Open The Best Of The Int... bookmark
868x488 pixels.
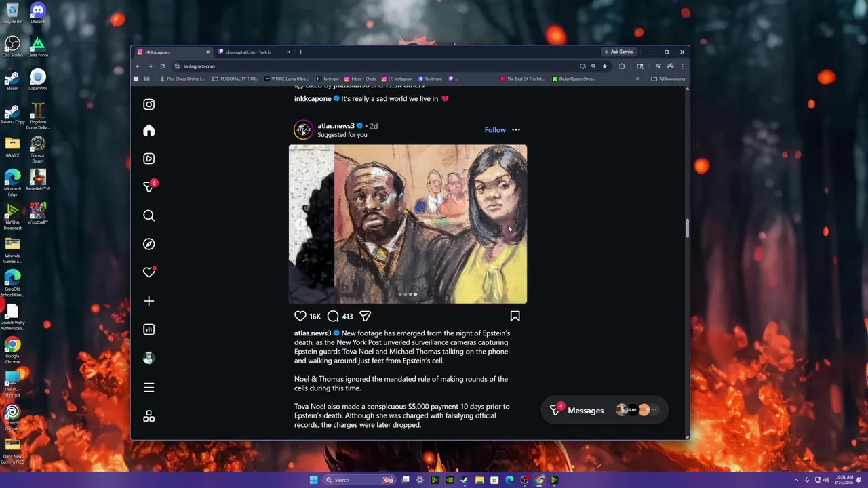522,79
